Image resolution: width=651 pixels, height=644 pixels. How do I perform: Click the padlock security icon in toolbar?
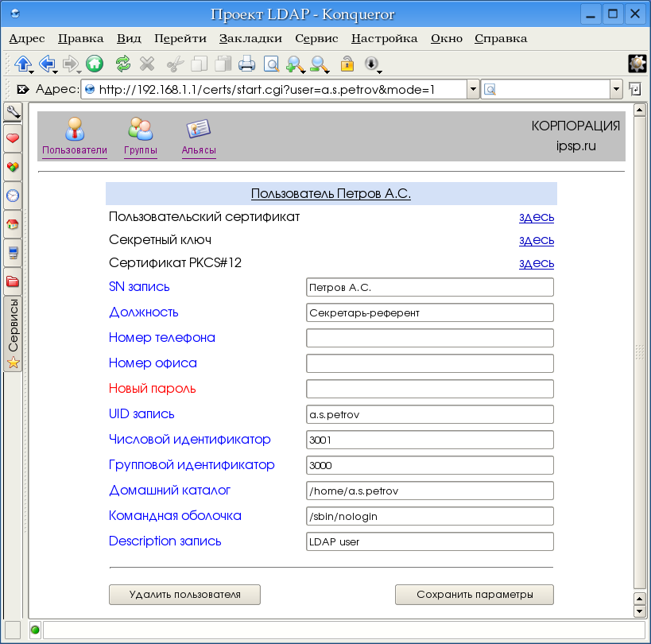(347, 64)
